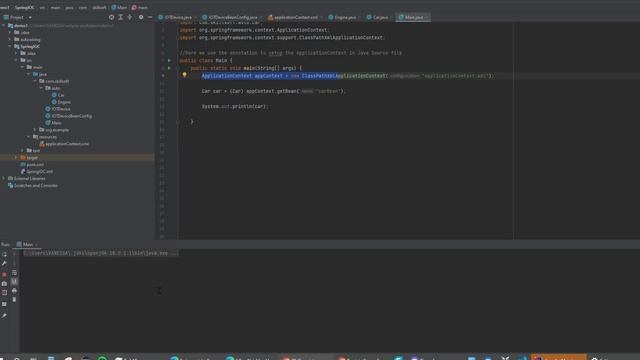Viewport: 640px width, 360px height.
Task: Click the public class Main line
Action: [206, 60]
